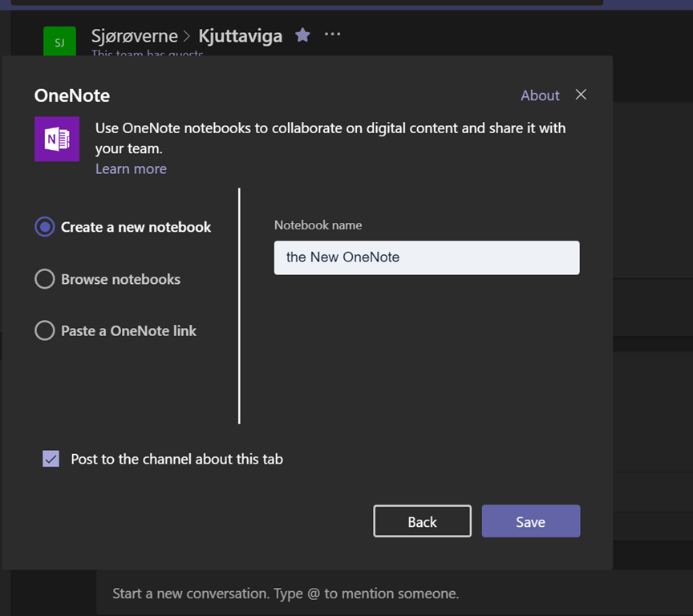Click the Notebook name text field

point(427,257)
